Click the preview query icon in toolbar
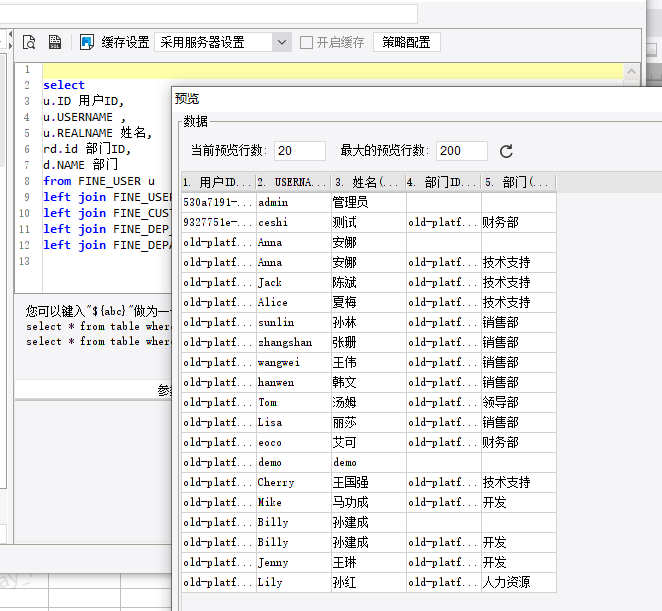The height and width of the screenshot is (611, 662). tap(29, 42)
